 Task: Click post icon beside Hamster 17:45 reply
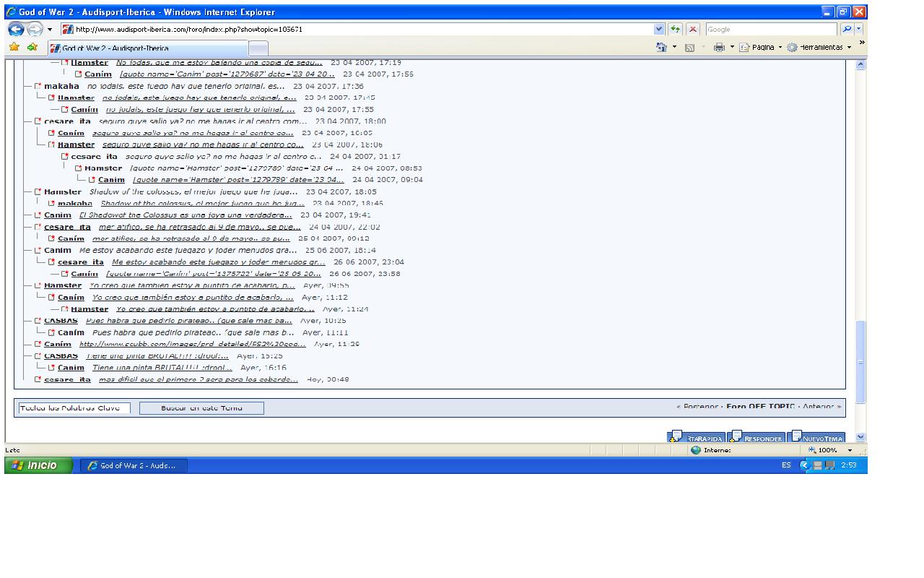pos(52,98)
